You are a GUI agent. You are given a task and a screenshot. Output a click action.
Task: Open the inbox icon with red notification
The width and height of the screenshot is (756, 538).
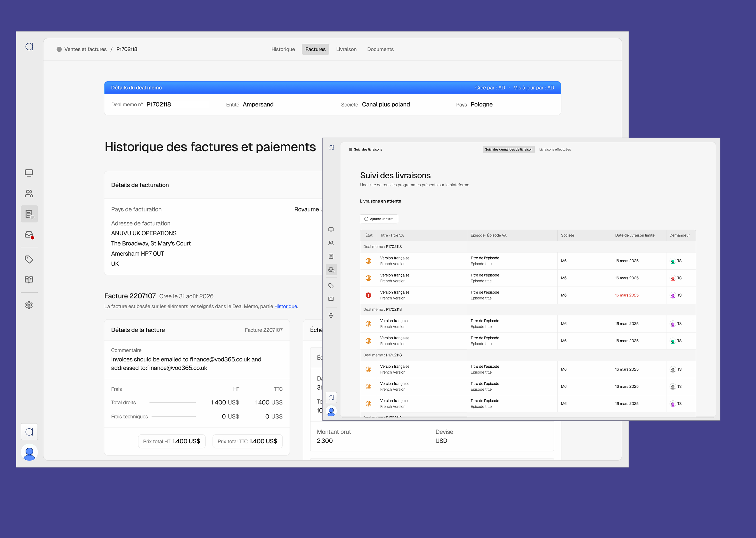(29, 235)
